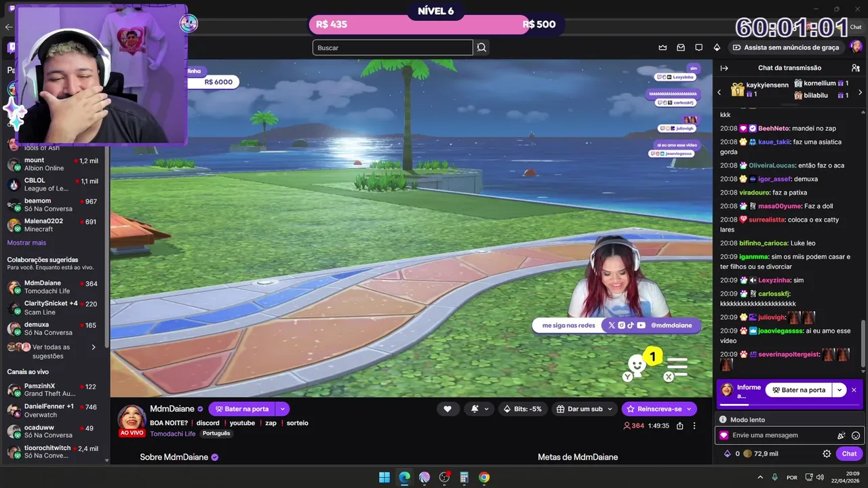Open the Modo lento info icon
868x488 pixels.
723,420
